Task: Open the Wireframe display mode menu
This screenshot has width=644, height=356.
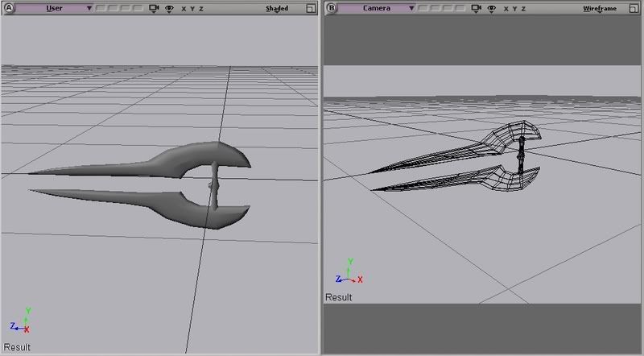Action: pos(600,9)
